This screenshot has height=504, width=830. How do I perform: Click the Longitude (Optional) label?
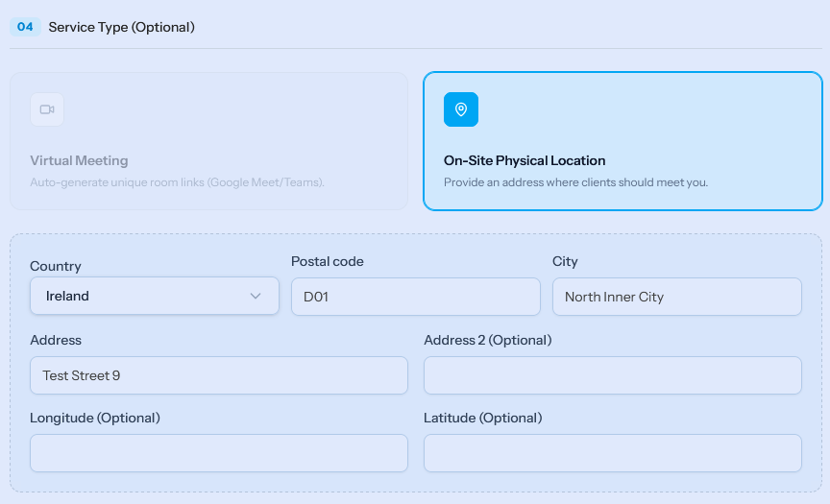[95, 418]
